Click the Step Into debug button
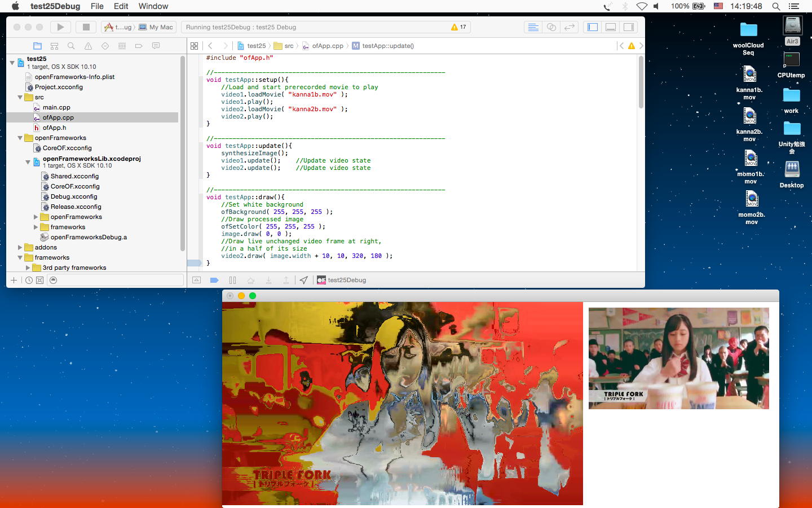The width and height of the screenshot is (812, 508). coord(268,280)
